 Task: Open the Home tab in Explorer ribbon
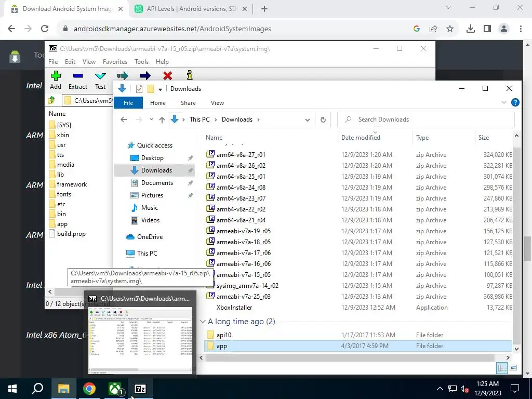click(158, 103)
